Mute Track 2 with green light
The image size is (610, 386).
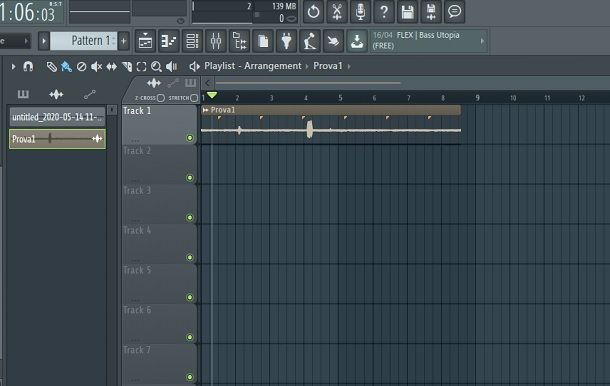coord(190,178)
